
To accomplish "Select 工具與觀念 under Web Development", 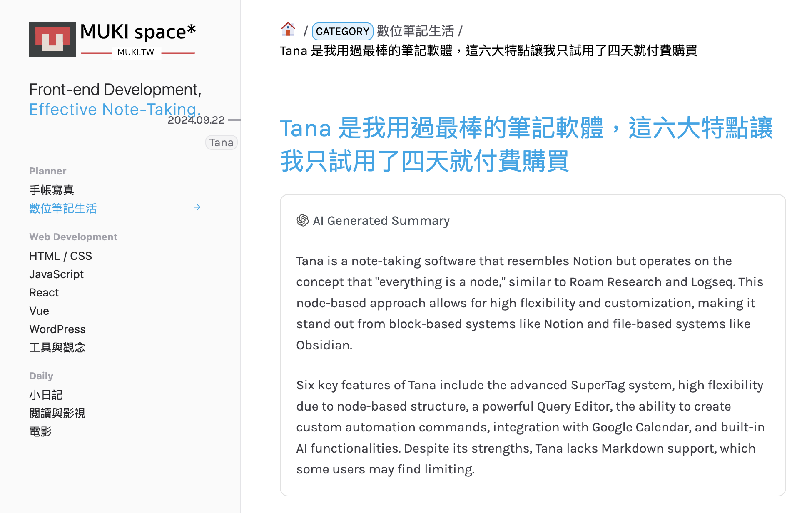I will (x=57, y=348).
